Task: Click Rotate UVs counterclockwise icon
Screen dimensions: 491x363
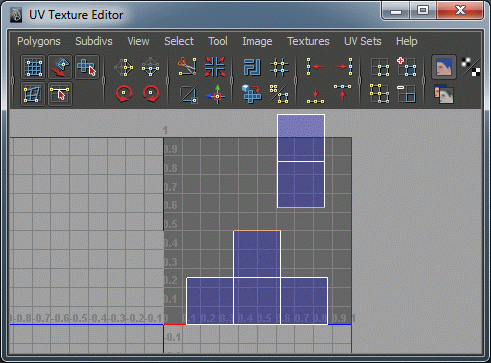Action: point(124,94)
